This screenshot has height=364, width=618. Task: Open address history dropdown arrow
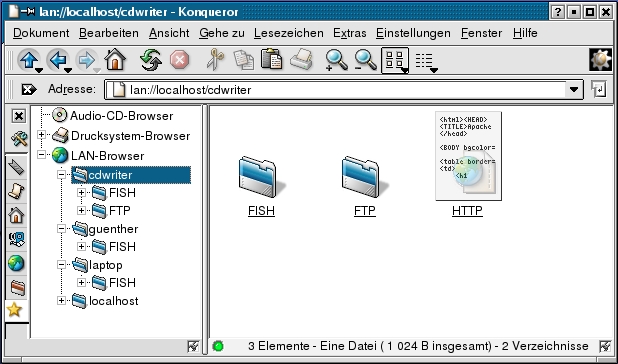(573, 90)
